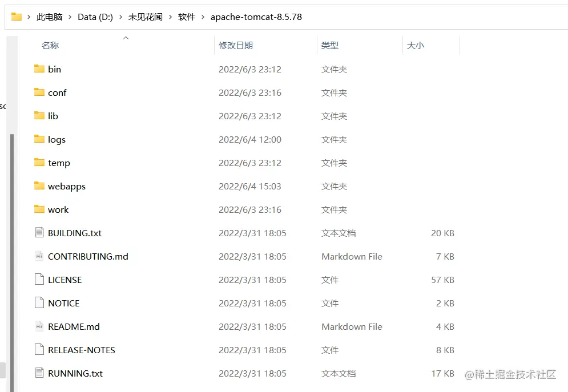The height and width of the screenshot is (392, 568).
Task: Select the bin folder icon
Action: click(39, 69)
